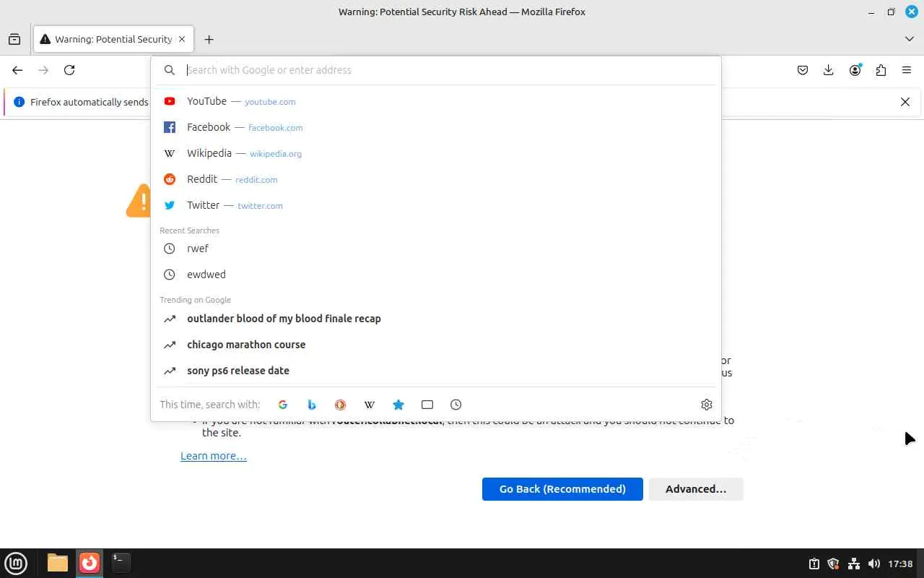Open the Extensions puzzle-piece icon
924x578 pixels.
881,70
